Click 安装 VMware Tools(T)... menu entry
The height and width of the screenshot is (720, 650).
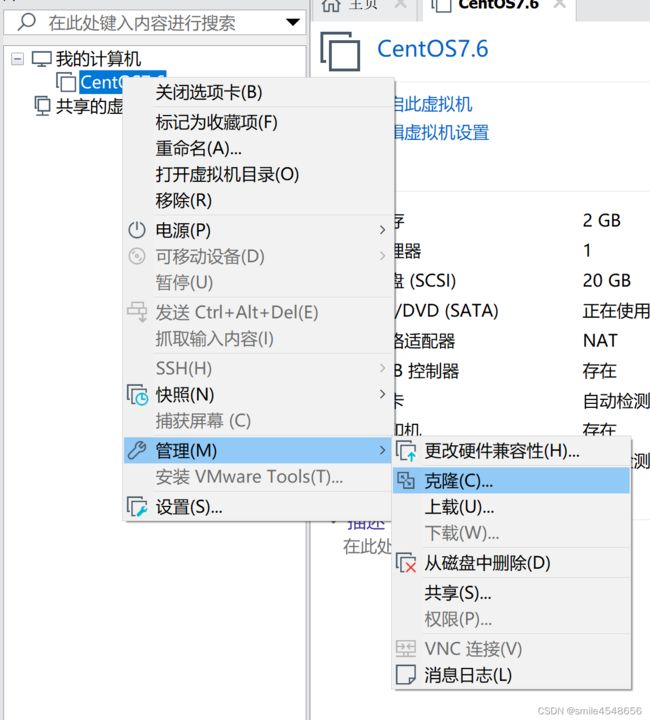(x=258, y=477)
